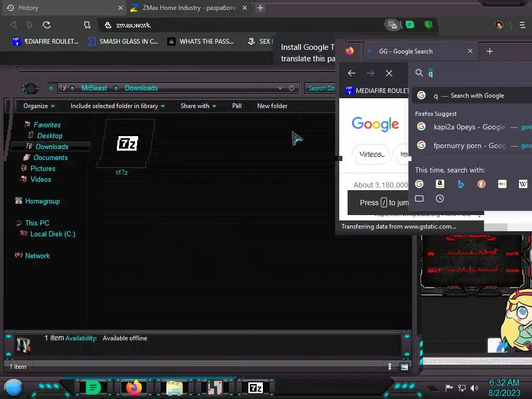Switch to large icons view in Explorer status bar
532x399 pixels.
coord(404,367)
